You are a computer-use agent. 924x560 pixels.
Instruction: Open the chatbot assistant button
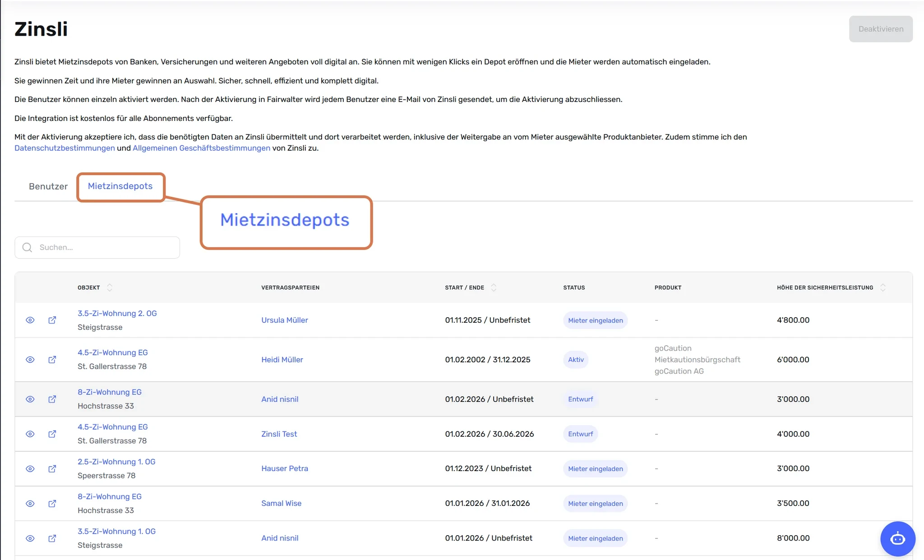pyautogui.click(x=897, y=538)
